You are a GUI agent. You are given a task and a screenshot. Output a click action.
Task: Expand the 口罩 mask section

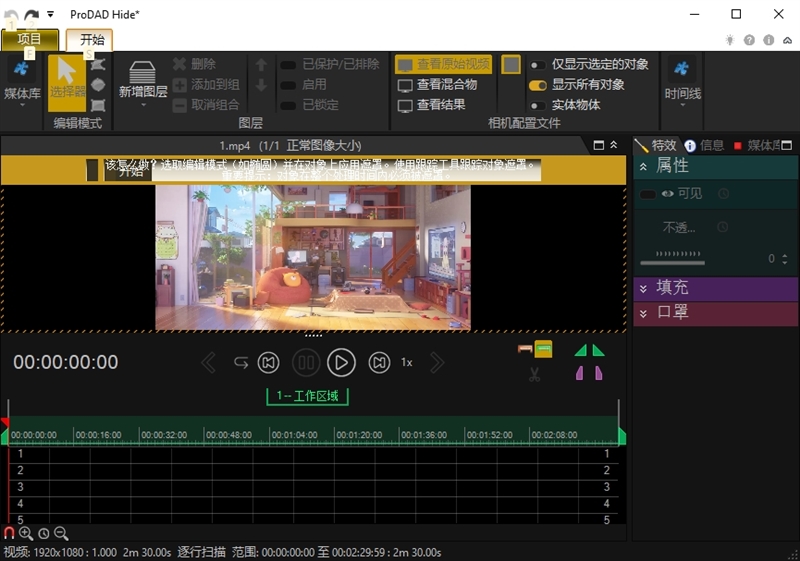point(643,313)
